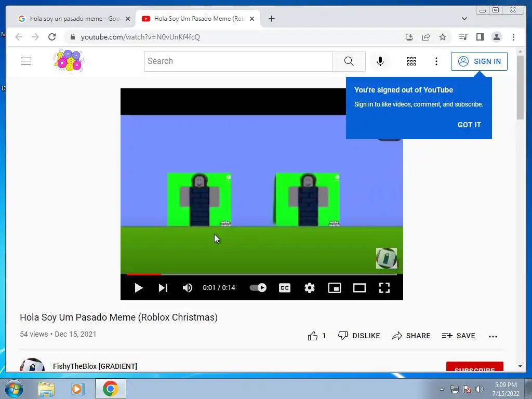This screenshot has width=532, height=399.
Task: Open system volume tray icon
Action: (480, 389)
